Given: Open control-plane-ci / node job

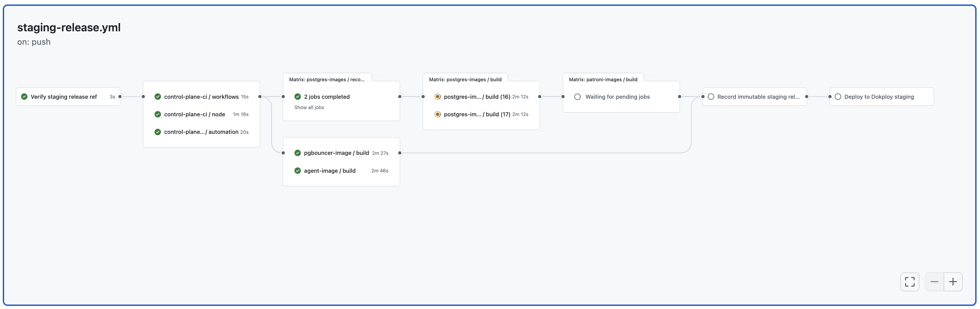Looking at the screenshot, I should 202,114.
